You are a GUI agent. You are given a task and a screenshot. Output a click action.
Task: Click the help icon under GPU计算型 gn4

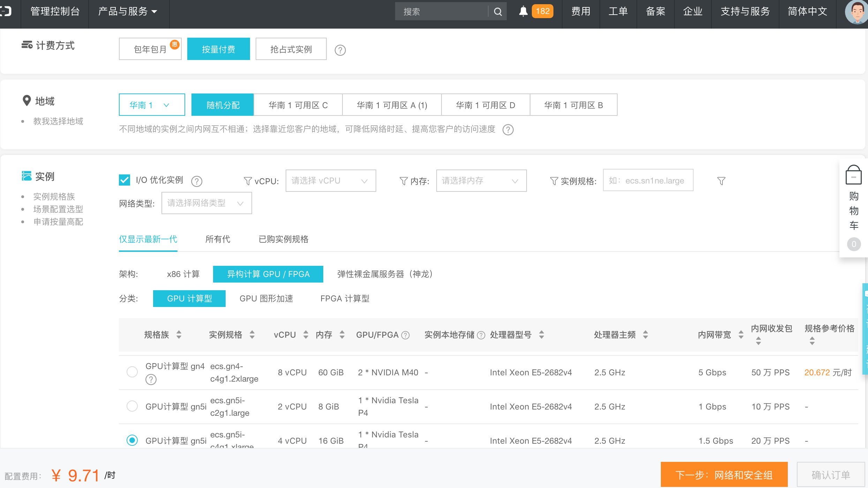click(x=151, y=380)
